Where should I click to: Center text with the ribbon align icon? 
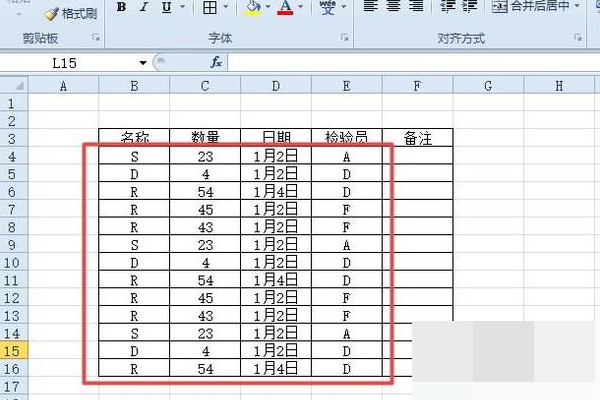(394, 6)
